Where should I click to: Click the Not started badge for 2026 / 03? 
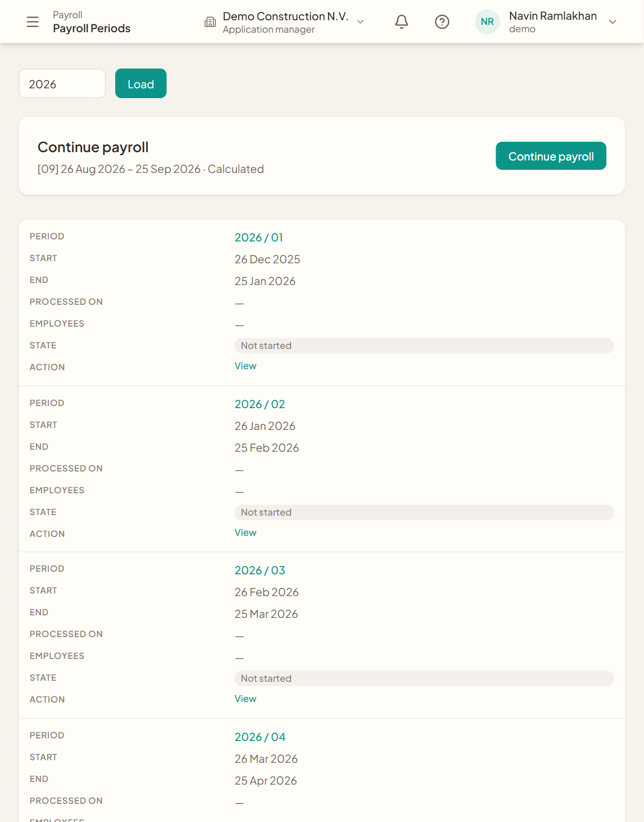click(424, 679)
